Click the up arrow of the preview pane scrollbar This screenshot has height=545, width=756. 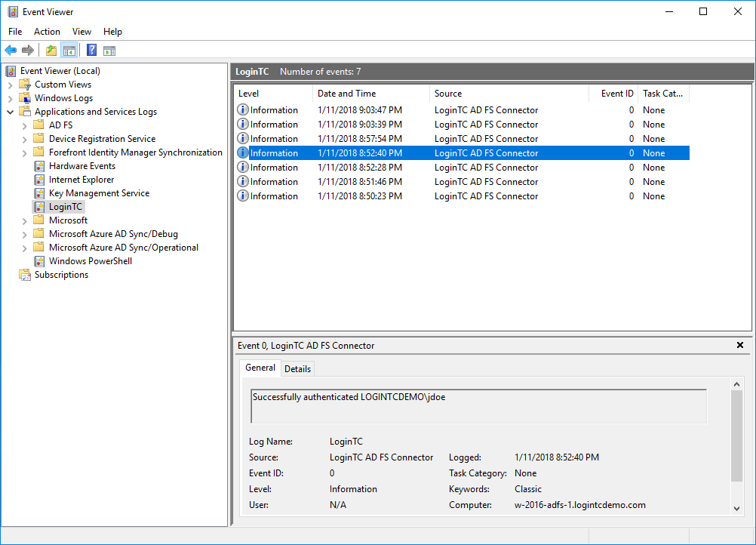[736, 384]
